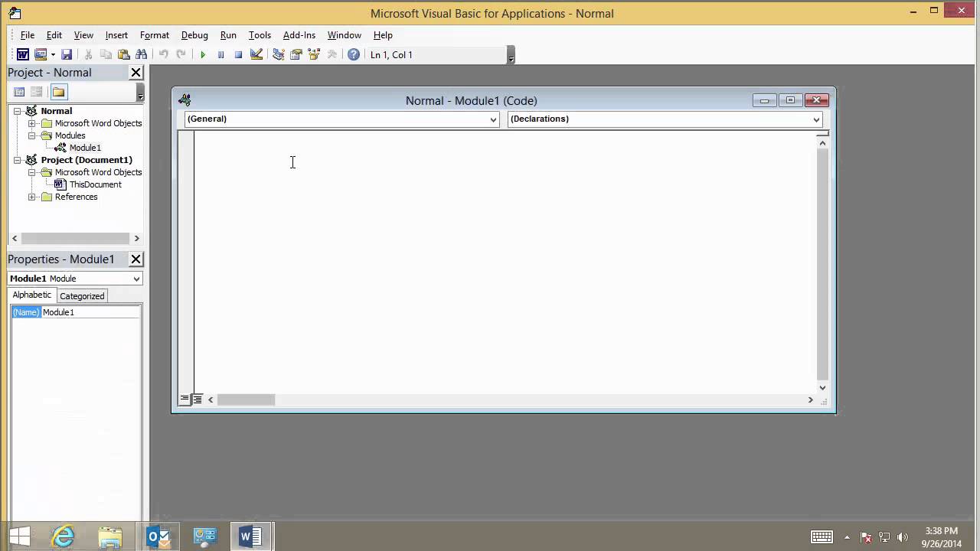Image resolution: width=980 pixels, height=551 pixels.
Task: Open the Insert menu
Action: tap(116, 35)
